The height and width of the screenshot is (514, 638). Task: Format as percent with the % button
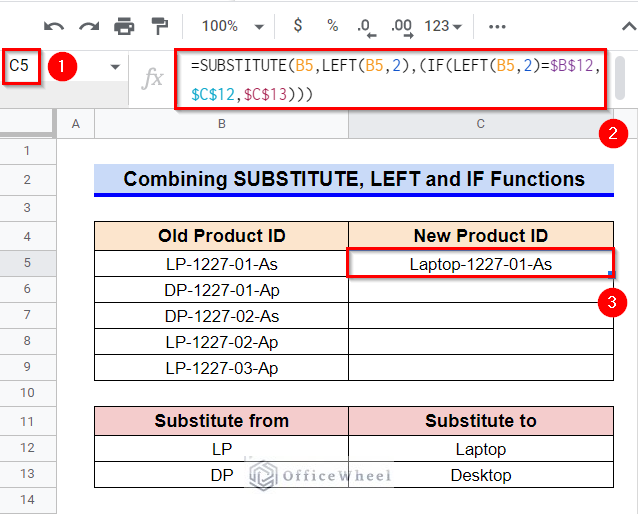[332, 26]
